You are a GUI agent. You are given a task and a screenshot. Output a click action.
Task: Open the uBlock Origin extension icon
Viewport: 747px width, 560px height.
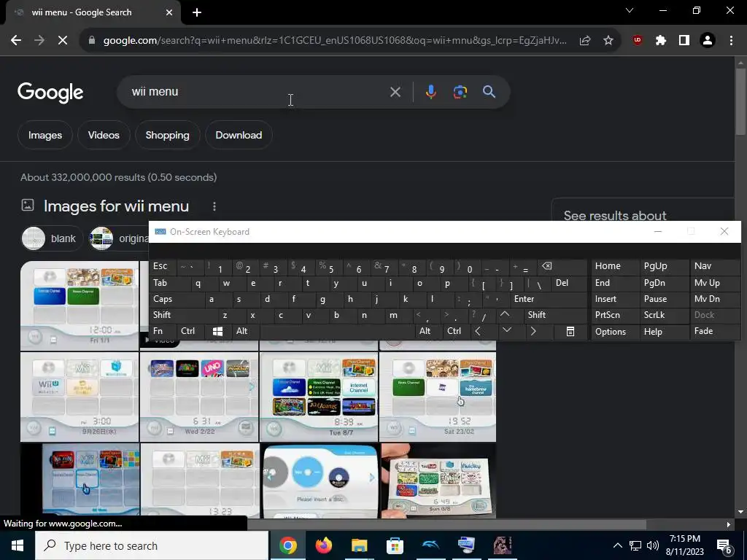[638, 41]
